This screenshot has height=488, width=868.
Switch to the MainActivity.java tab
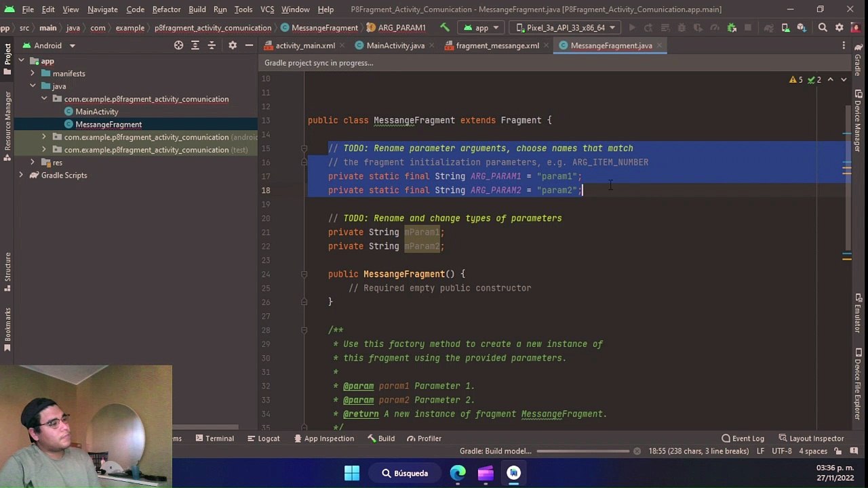390,45
